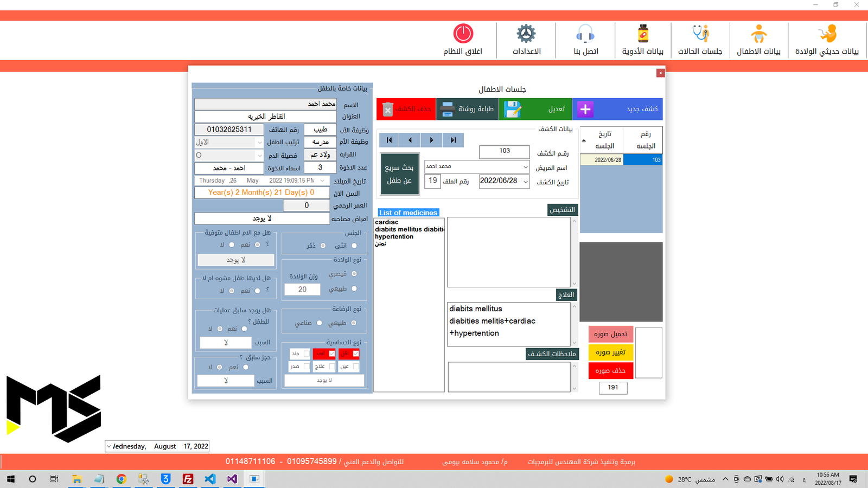Viewport: 868px width, 488px height.
Task: Select طبيعي radio under نوع الولادة
Action: [x=354, y=288]
